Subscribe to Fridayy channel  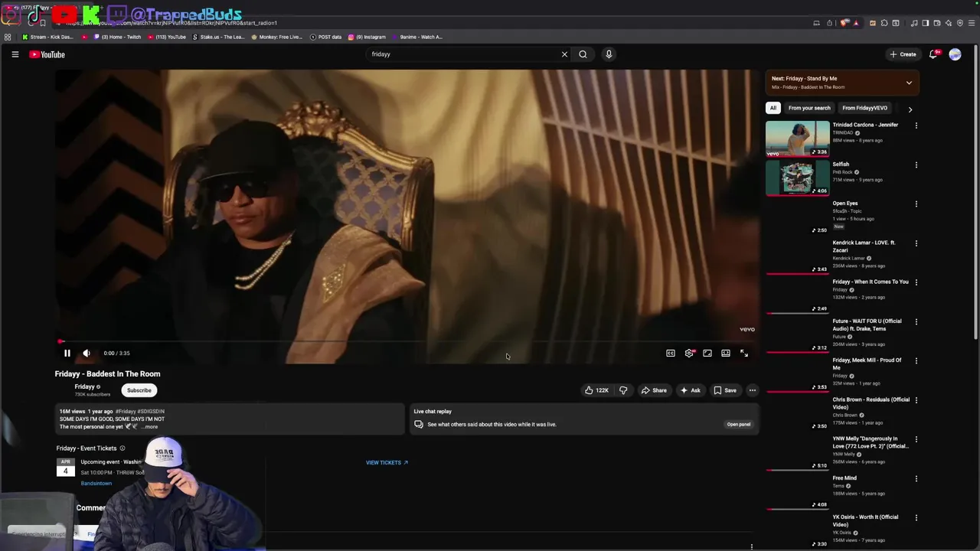tap(139, 390)
